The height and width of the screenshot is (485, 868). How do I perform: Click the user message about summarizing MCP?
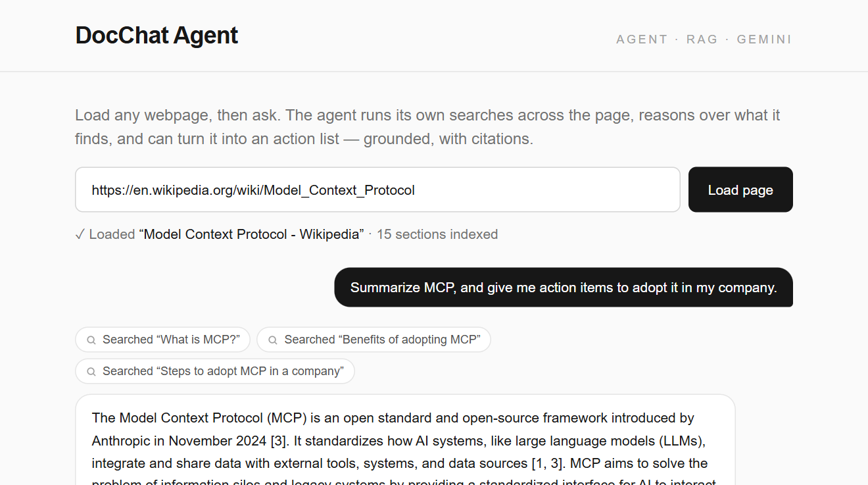coord(564,288)
